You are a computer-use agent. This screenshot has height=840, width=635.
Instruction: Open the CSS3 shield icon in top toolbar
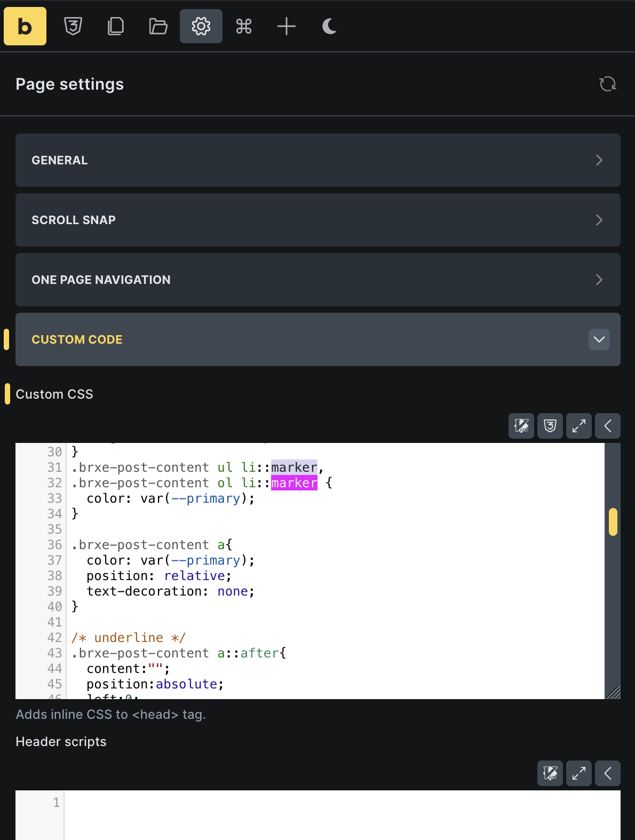coord(73,26)
